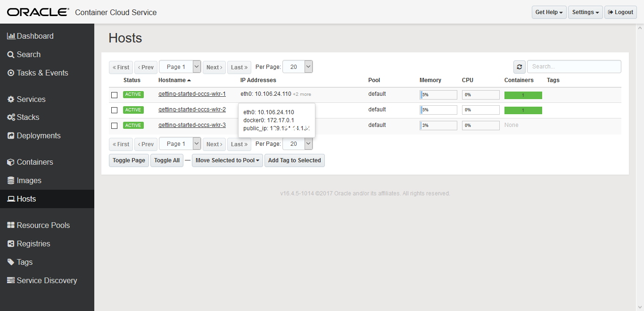The image size is (644, 311).
Task: Select checkbox for getting-started-occs-wkr-3
Action: [114, 126]
